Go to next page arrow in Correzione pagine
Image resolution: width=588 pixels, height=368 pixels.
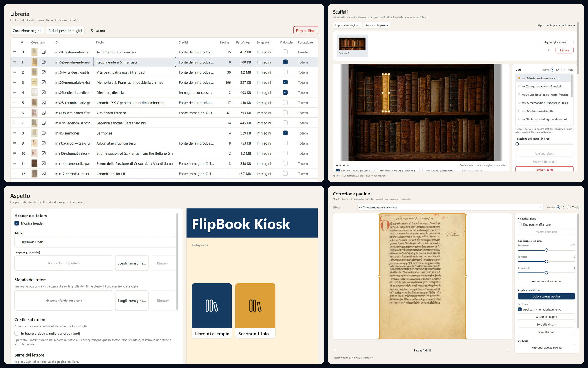tap(509, 350)
